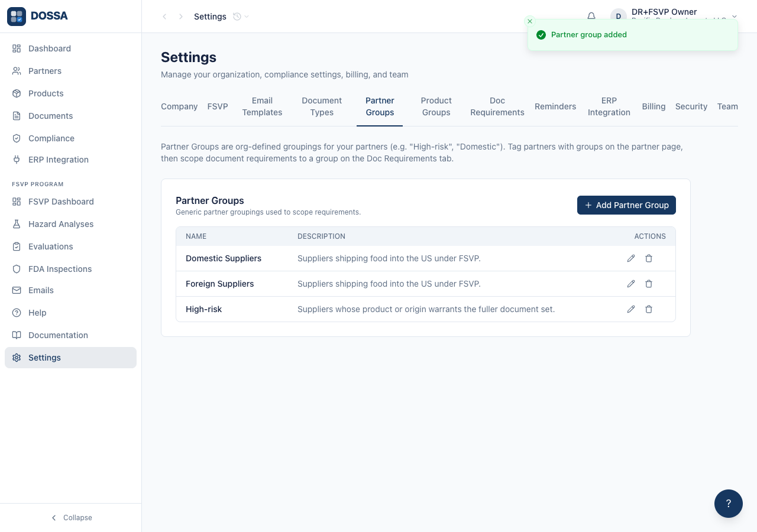Image resolution: width=757 pixels, height=532 pixels.
Task: Click Add Partner Group button
Action: pos(626,205)
